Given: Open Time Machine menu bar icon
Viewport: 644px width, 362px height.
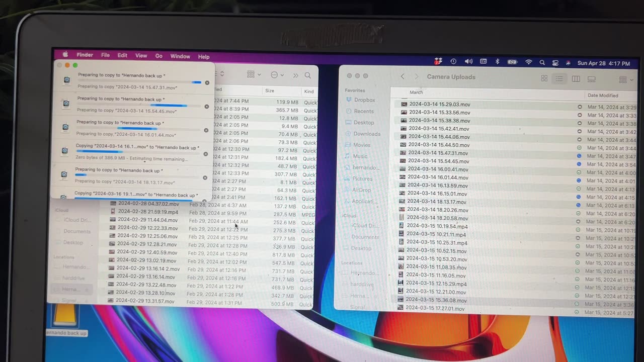Looking at the screenshot, I should [453, 61].
